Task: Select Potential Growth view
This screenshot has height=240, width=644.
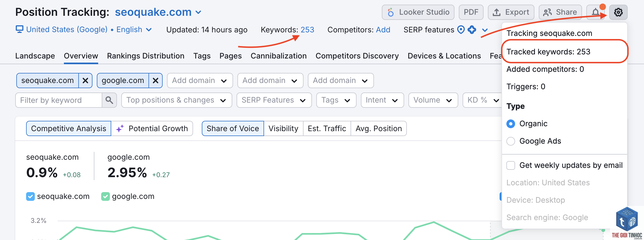Action: [152, 128]
